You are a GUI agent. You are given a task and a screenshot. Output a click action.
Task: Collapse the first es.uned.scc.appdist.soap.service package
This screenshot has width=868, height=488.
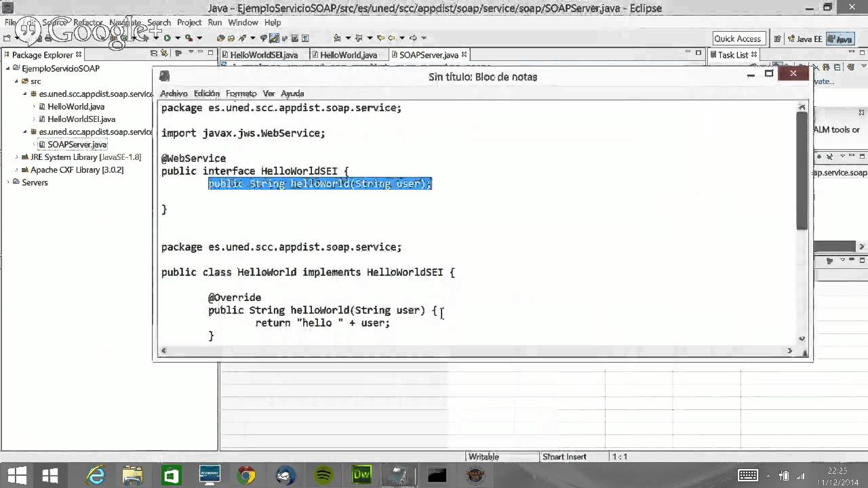point(26,94)
